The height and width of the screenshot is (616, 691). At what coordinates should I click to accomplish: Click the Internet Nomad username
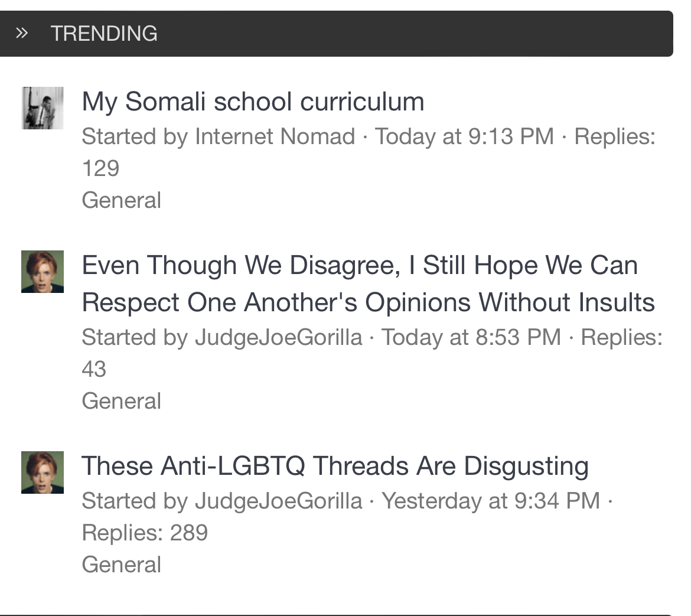[x=275, y=136]
